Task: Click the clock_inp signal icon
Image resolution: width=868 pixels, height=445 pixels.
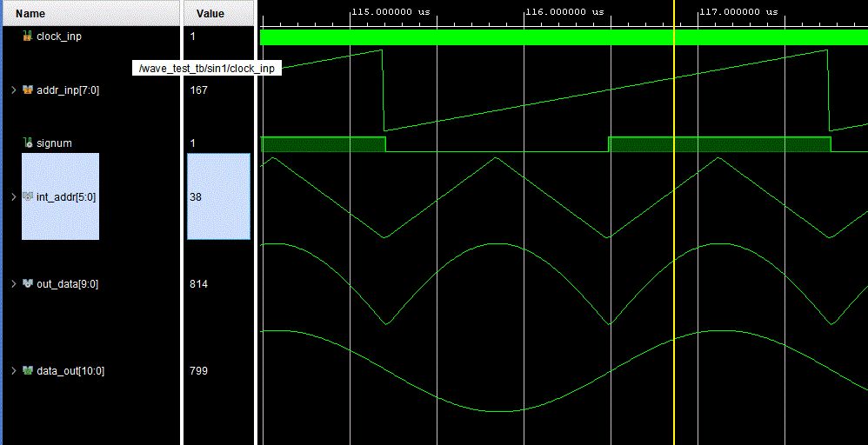Action: [x=27, y=37]
